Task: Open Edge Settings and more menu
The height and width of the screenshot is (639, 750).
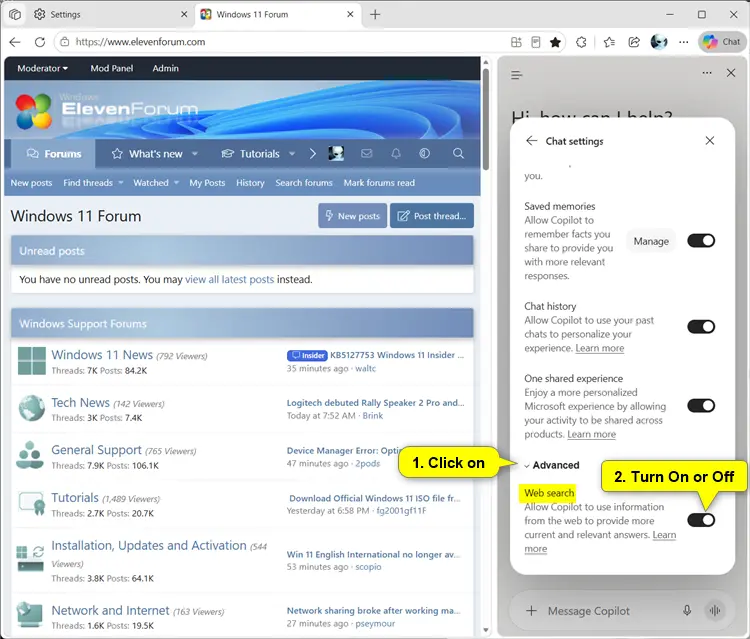Action: pos(684,42)
